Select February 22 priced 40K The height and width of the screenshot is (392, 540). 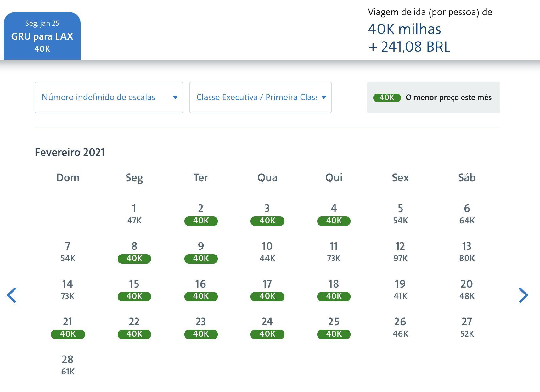134,327
